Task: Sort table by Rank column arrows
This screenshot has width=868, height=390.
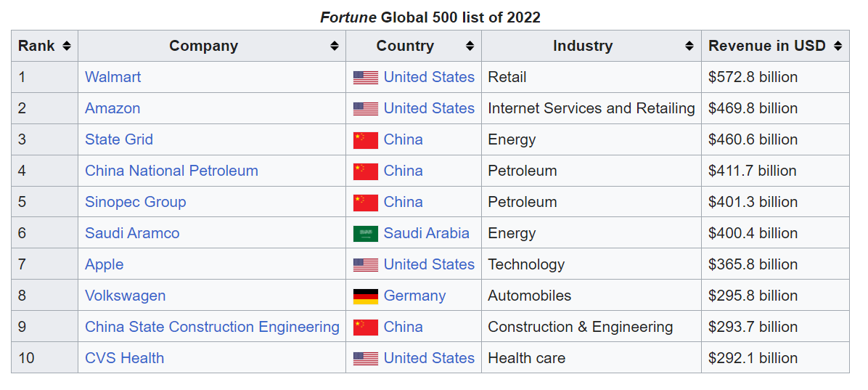Action: pyautogui.click(x=67, y=46)
